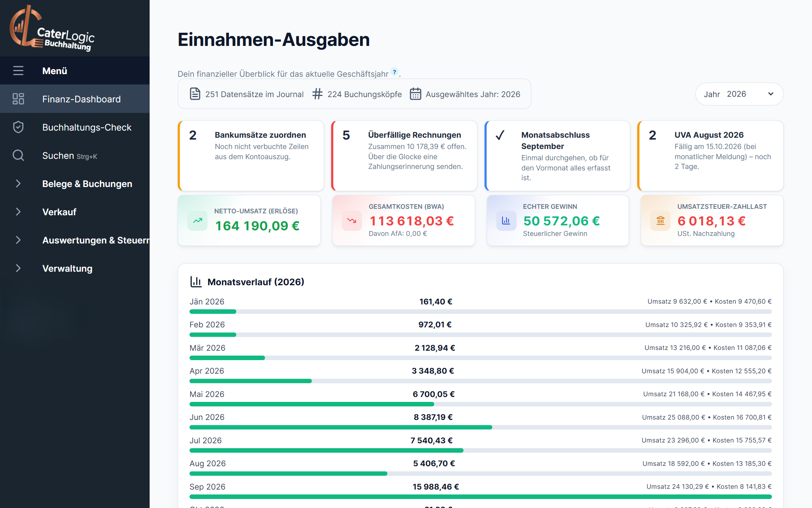Click the blue bar chart icon in Echter Gewinn card
812x508 pixels.
click(x=506, y=221)
